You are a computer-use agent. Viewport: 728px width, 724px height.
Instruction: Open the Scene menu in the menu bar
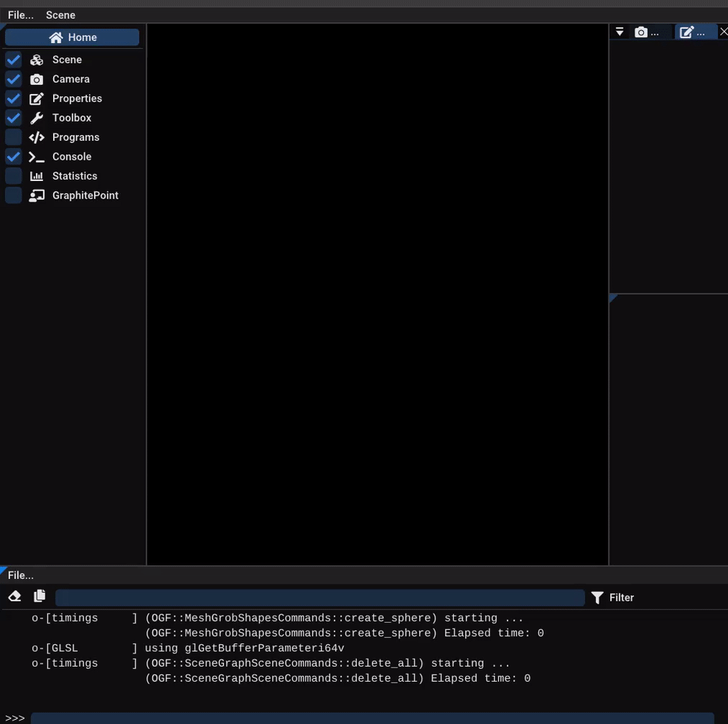(x=61, y=15)
